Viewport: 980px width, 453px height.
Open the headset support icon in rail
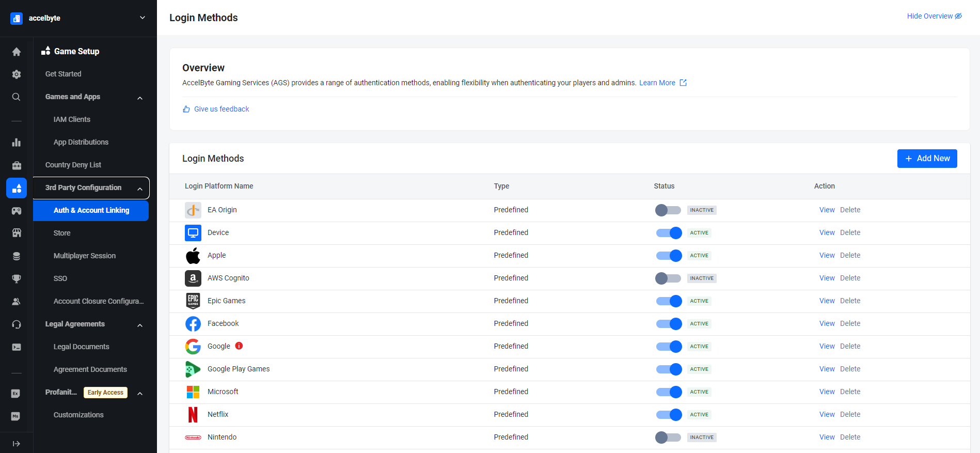pos(17,324)
